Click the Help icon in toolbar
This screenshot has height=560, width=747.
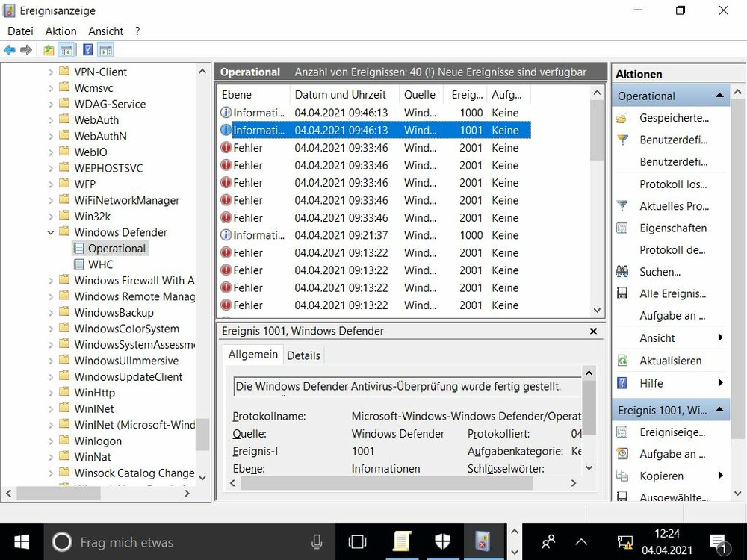pyautogui.click(x=87, y=50)
